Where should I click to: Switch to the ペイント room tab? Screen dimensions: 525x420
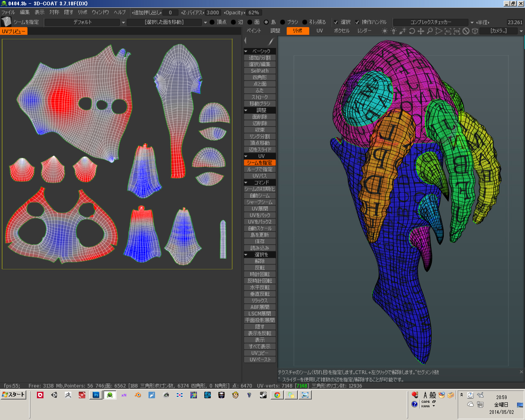tap(254, 31)
